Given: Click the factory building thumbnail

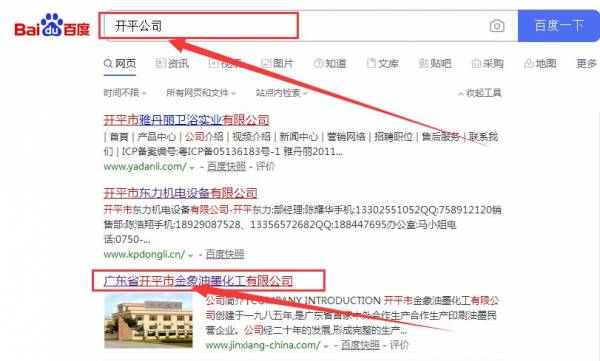Looking at the screenshot, I should coord(148,320).
